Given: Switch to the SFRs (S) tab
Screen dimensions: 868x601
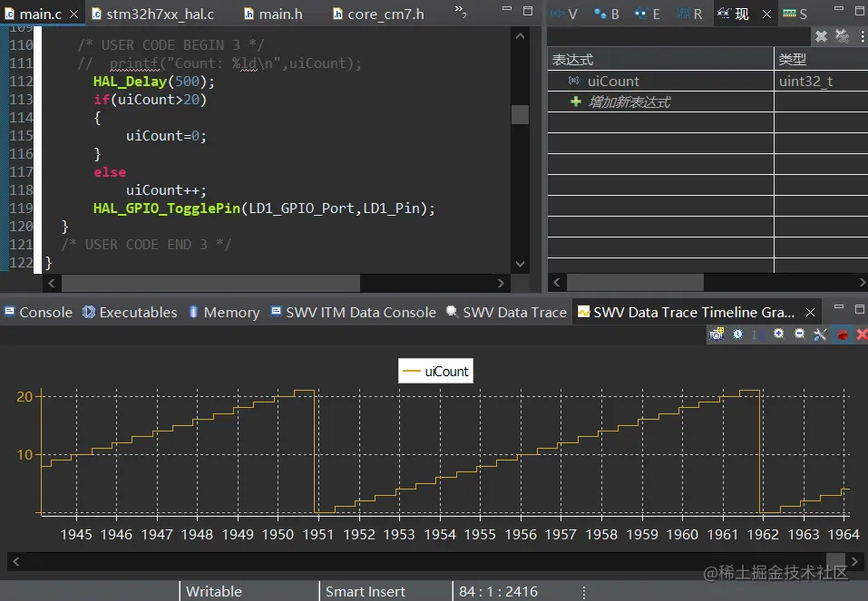Looking at the screenshot, I should click(795, 14).
